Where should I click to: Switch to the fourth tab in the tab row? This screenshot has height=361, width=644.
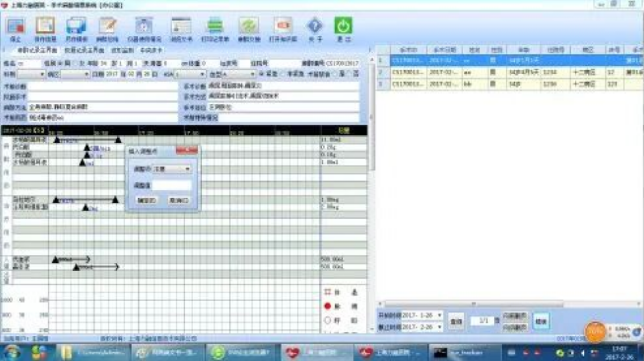coord(151,50)
